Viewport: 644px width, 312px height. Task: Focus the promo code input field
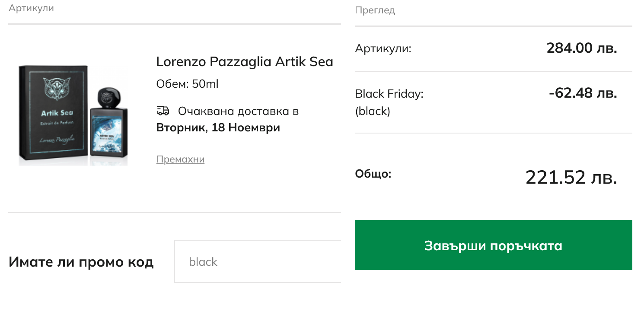click(258, 261)
